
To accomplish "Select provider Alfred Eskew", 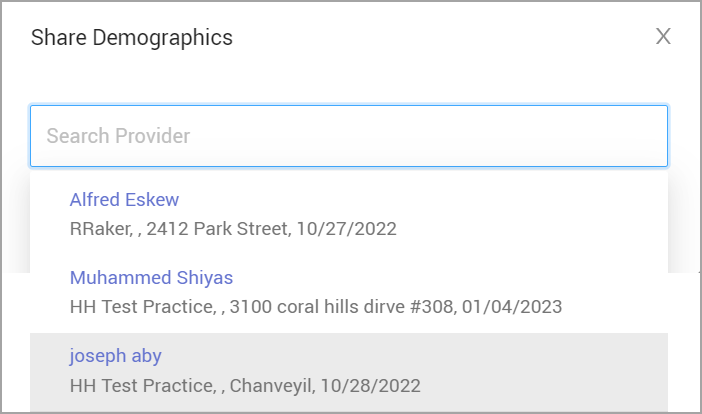I will [x=124, y=199].
